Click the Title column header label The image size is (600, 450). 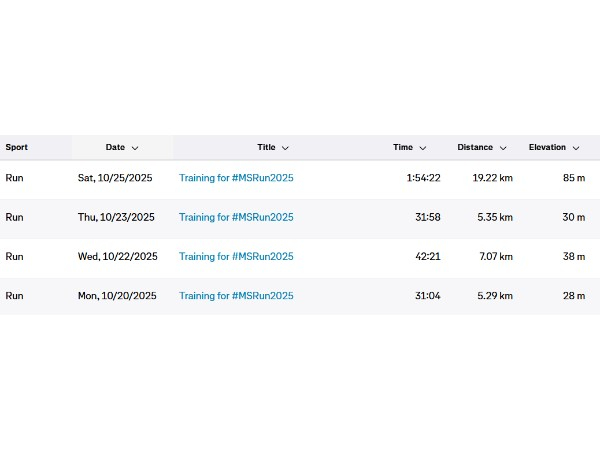(266, 147)
